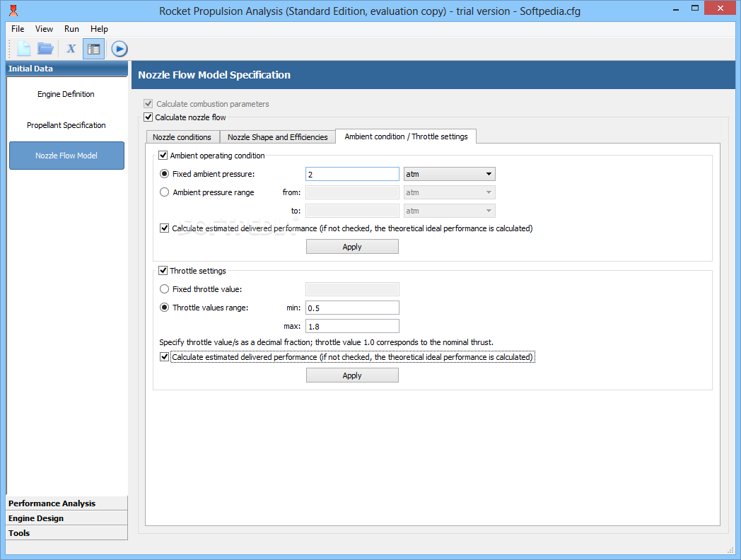Viewport: 741px width, 560px height.
Task: Toggle ambient Calculate estimated delivered performance checkbox
Action: coord(165,228)
